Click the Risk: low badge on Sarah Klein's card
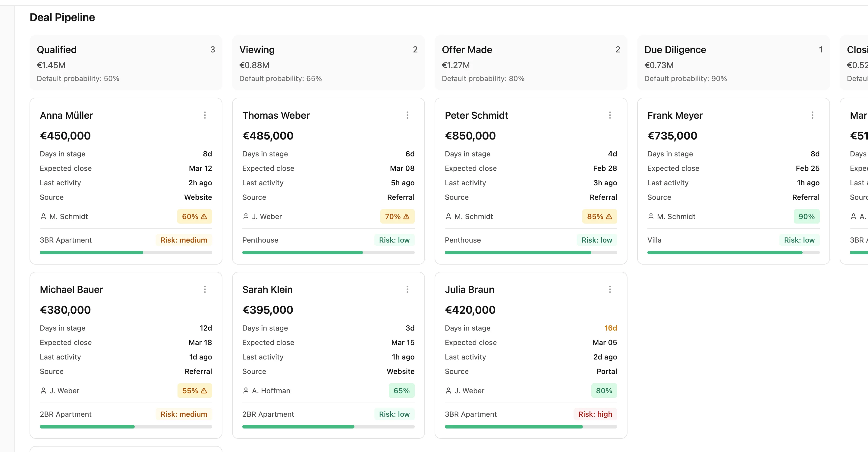Viewport: 868px width, 452px height. pos(394,414)
